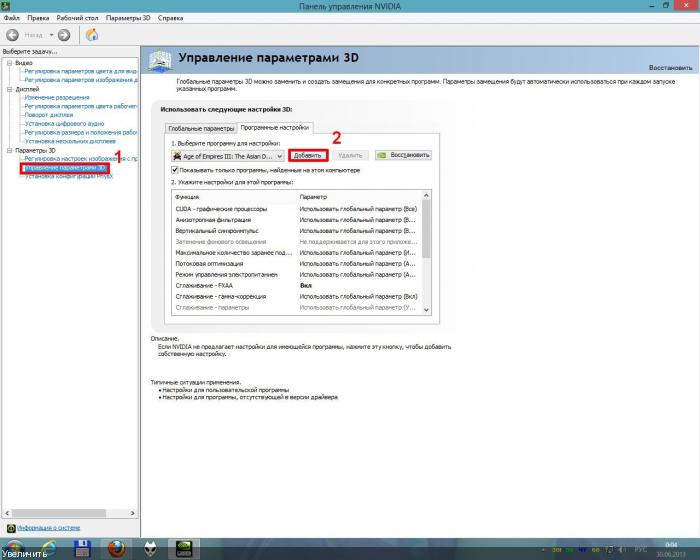This screenshot has height=560, width=700.
Task: Select Сглаживание - гамма-коррекция row
Action: click(x=296, y=297)
